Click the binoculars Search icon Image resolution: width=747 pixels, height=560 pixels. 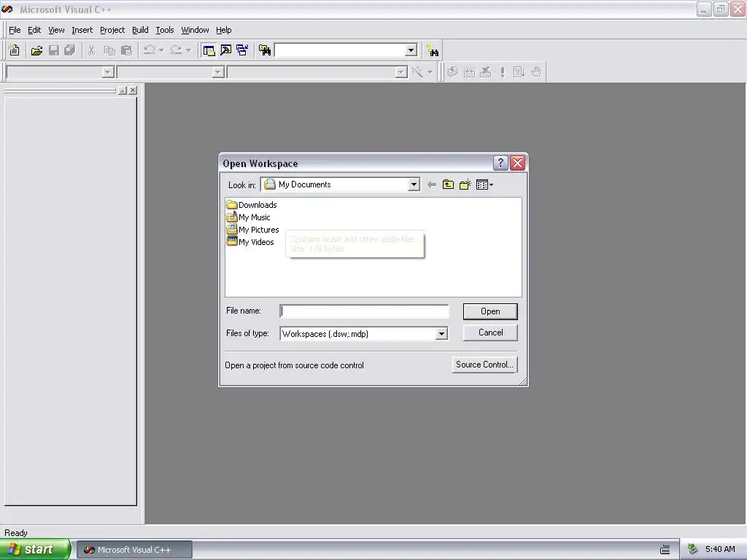point(433,50)
